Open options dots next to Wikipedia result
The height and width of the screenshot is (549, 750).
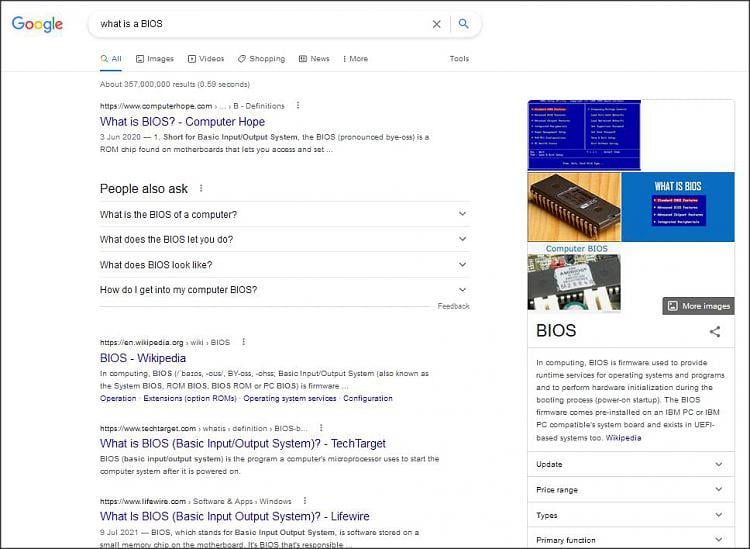243,342
